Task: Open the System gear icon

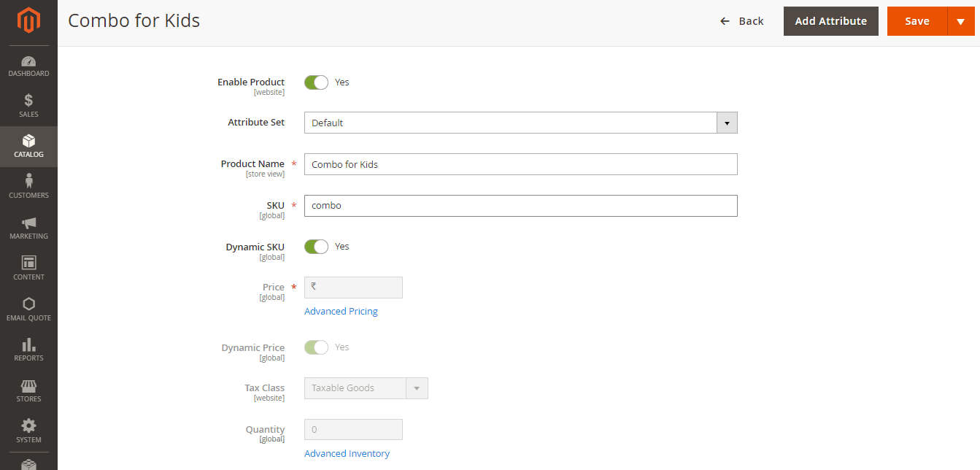Action: click(x=28, y=425)
